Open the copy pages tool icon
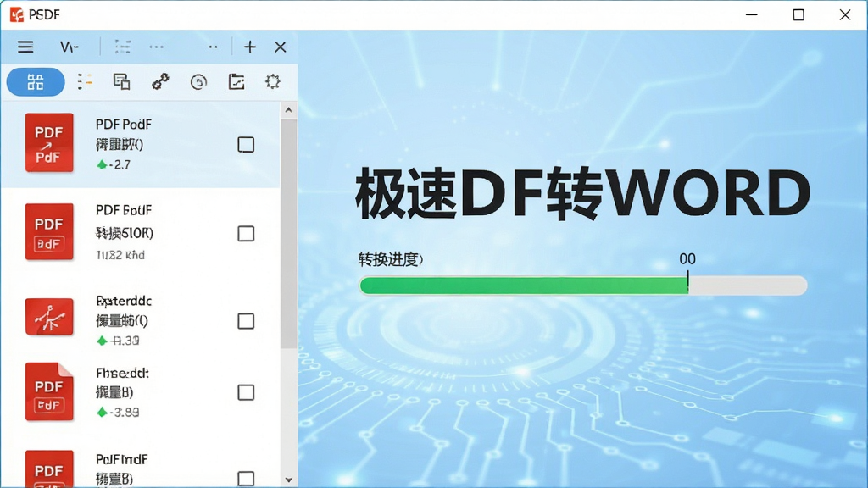868x488 pixels. [x=122, y=82]
